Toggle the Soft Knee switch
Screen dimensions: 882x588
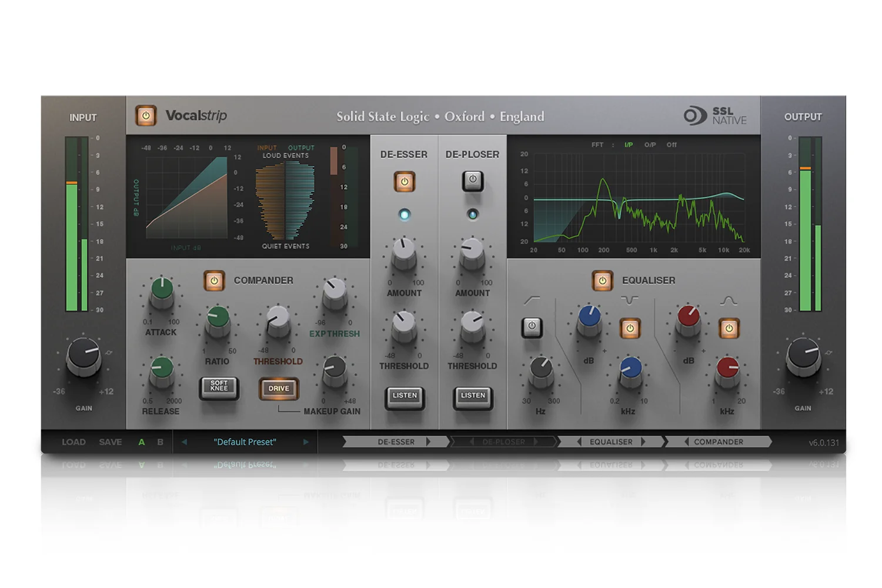click(219, 387)
